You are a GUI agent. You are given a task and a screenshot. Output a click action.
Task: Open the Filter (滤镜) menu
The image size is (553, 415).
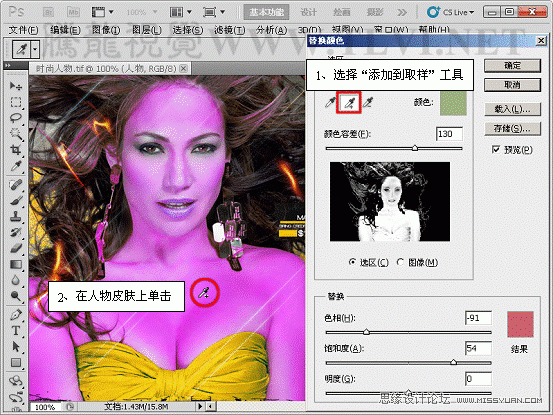pyautogui.click(x=230, y=30)
